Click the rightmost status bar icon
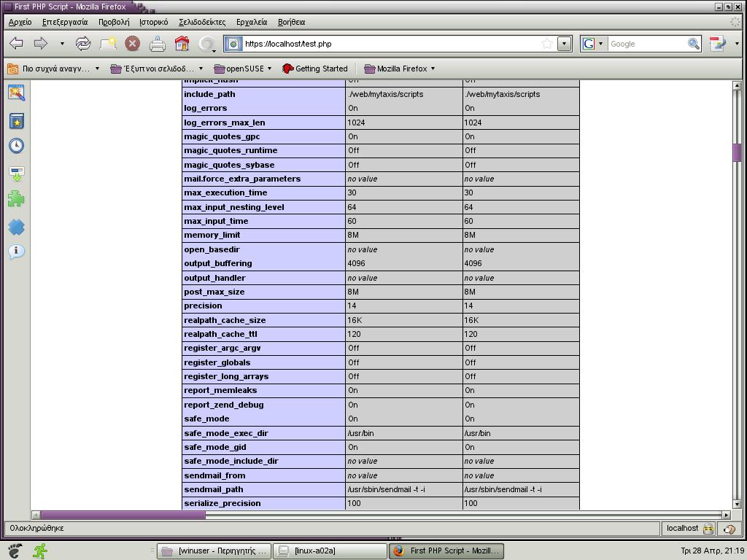The width and height of the screenshot is (747, 560). (x=729, y=529)
